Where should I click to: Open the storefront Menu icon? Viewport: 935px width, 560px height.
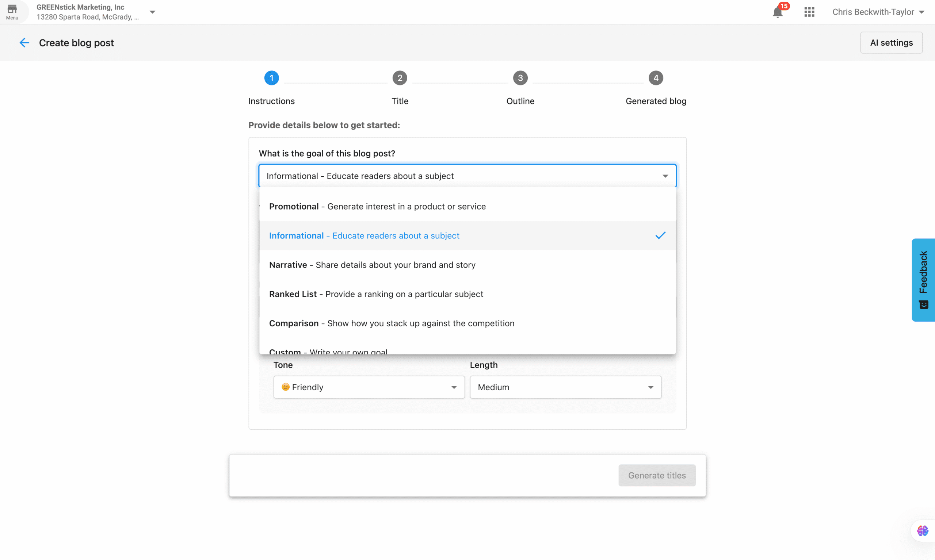pos(12,12)
